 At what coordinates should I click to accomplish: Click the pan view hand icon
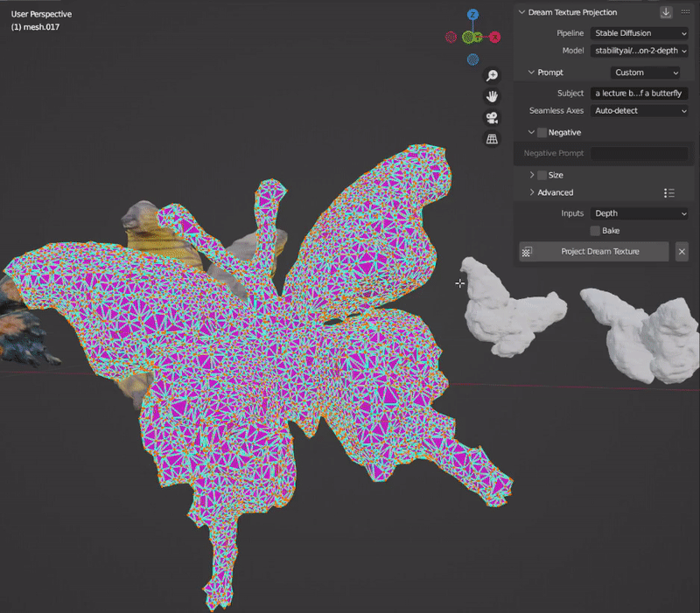click(493, 96)
